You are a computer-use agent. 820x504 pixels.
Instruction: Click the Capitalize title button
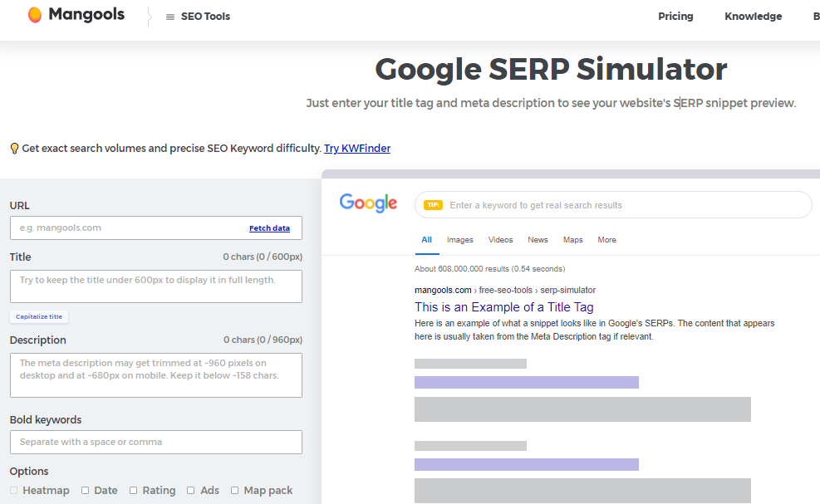tap(39, 317)
